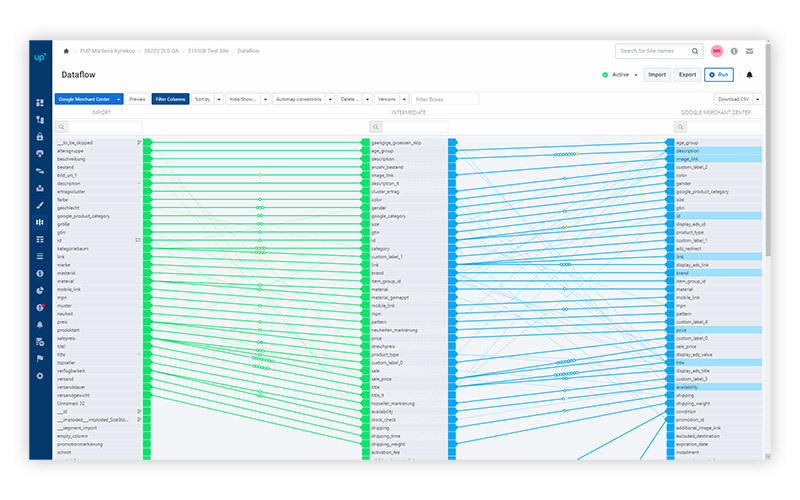Click the Download CSV button
The height and width of the screenshot is (500, 800).
coord(733,99)
